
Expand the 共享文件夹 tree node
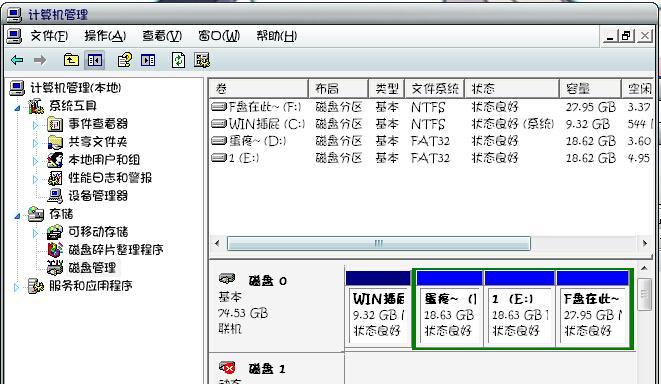point(35,143)
